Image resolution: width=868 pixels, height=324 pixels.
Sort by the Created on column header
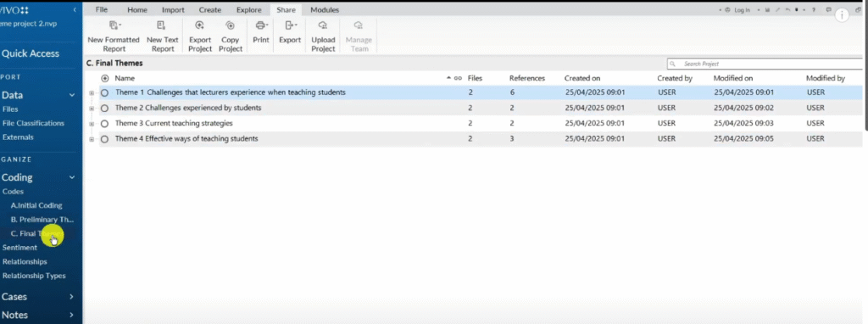tap(582, 79)
